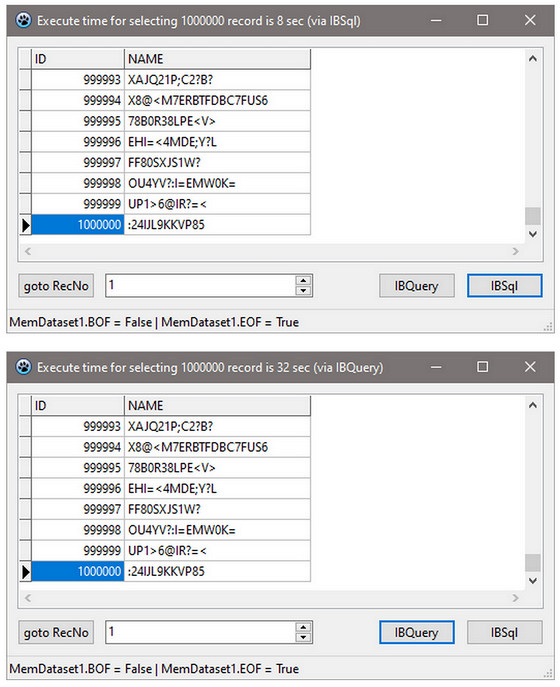Click the paw app icon in the IBSql window title
Image resolution: width=560 pixels, height=687 pixels.
[x=24, y=20]
